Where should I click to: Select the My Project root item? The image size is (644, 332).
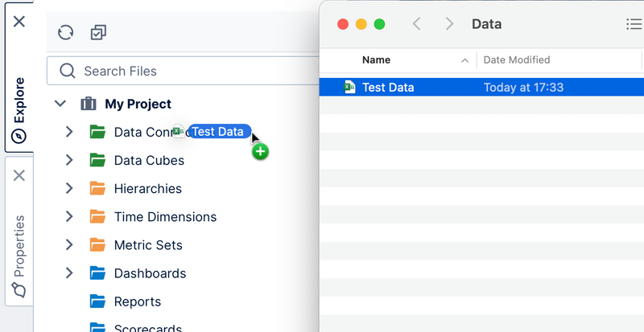pos(138,104)
